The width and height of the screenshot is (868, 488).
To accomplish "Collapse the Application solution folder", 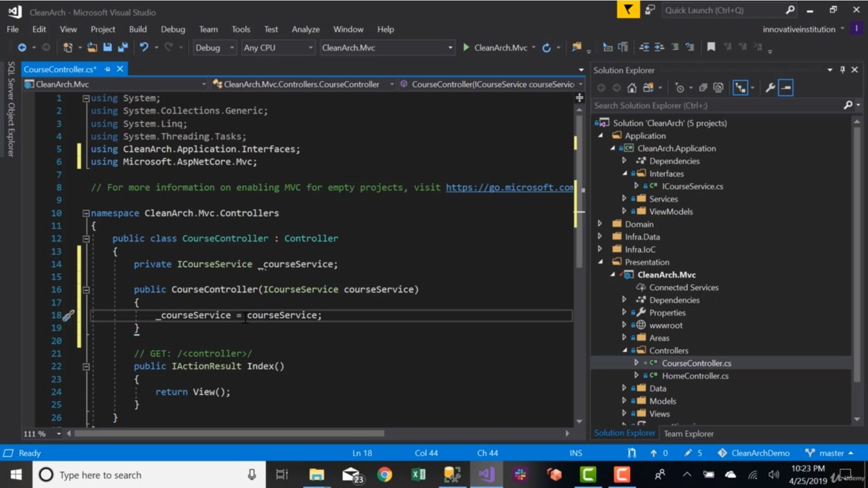I will tap(600, 136).
